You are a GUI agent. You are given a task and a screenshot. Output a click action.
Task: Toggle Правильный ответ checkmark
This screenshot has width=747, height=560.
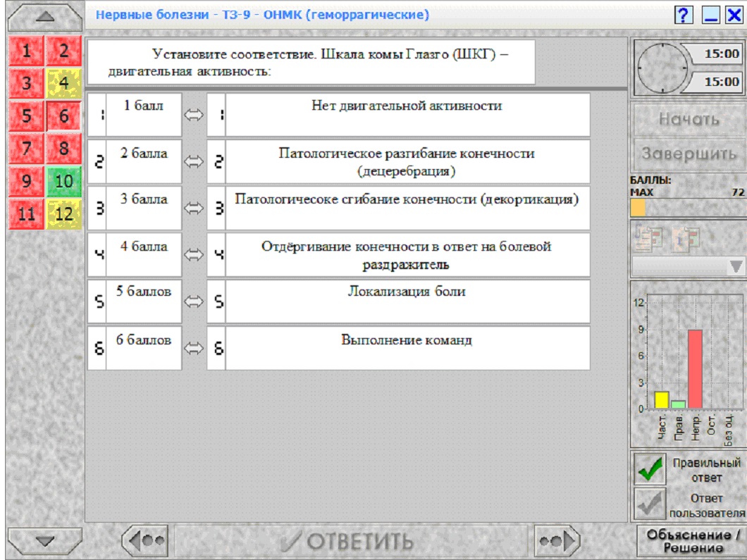tap(650, 469)
